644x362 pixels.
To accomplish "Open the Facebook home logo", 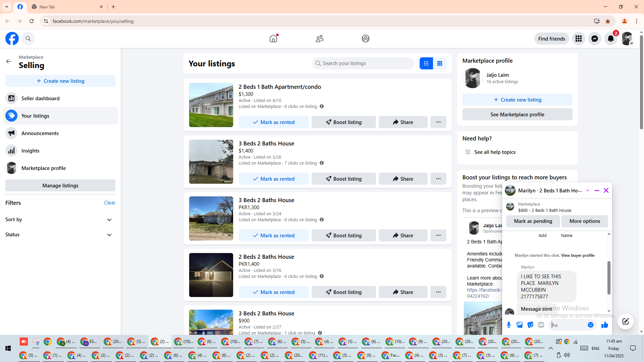I will click(12, 39).
